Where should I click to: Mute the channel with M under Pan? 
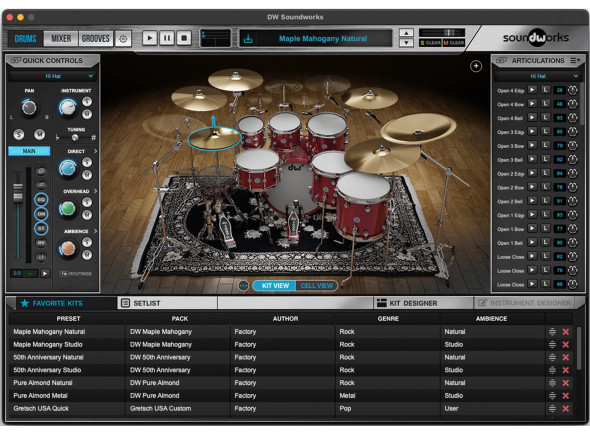point(40,134)
